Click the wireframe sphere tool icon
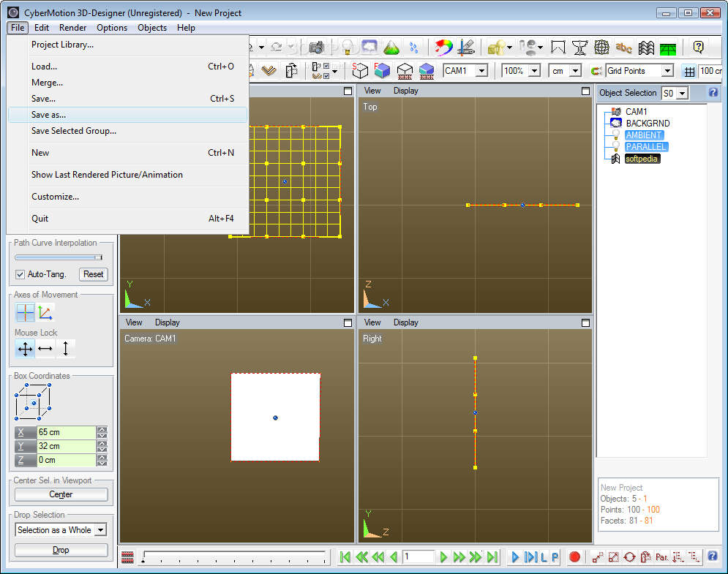 pyautogui.click(x=601, y=48)
